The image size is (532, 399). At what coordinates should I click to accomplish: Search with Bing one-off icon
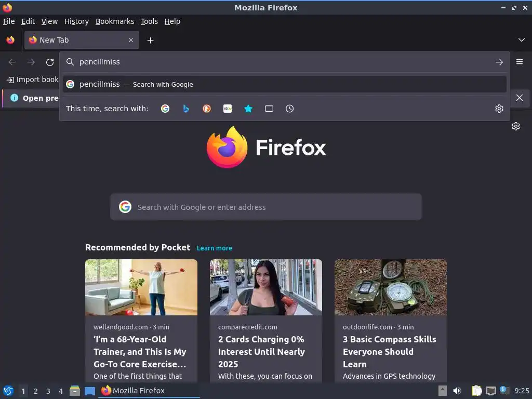point(186,109)
